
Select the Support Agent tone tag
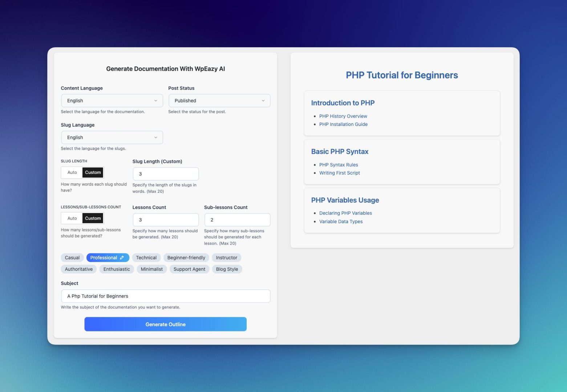click(189, 269)
